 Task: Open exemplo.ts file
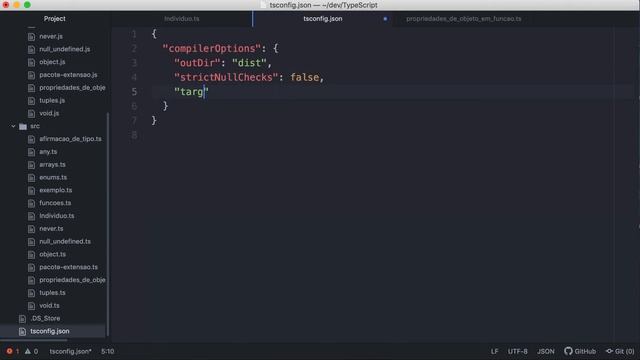56,190
